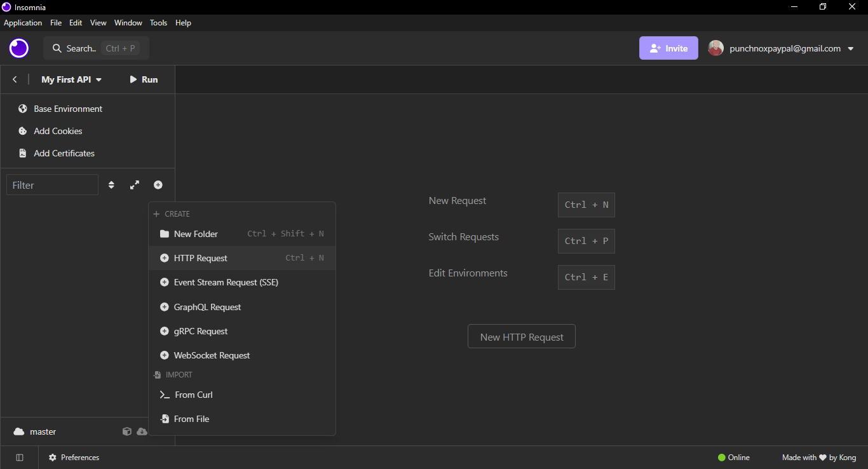This screenshot has height=469, width=868.
Task: Click the search magnifier icon
Action: (57, 48)
